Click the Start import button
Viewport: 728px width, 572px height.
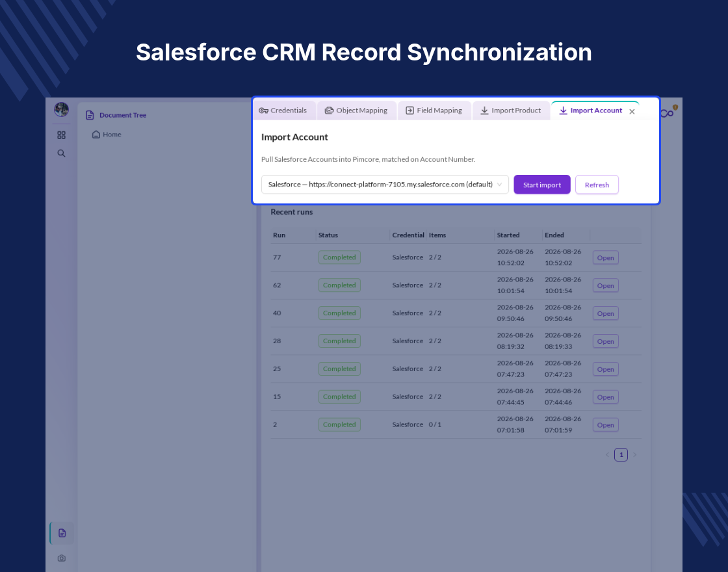pyautogui.click(x=542, y=185)
